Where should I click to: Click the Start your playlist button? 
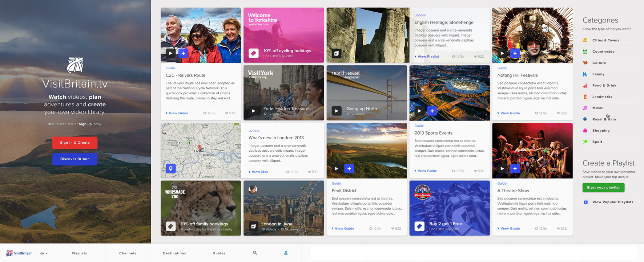point(603,188)
